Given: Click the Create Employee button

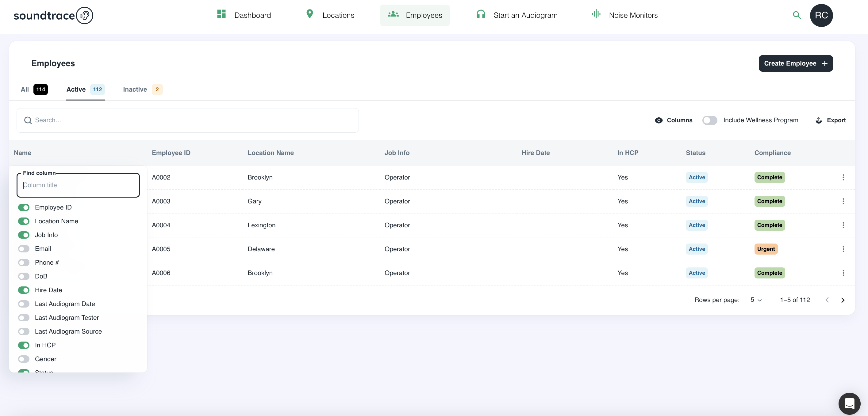Looking at the screenshot, I should 795,64.
